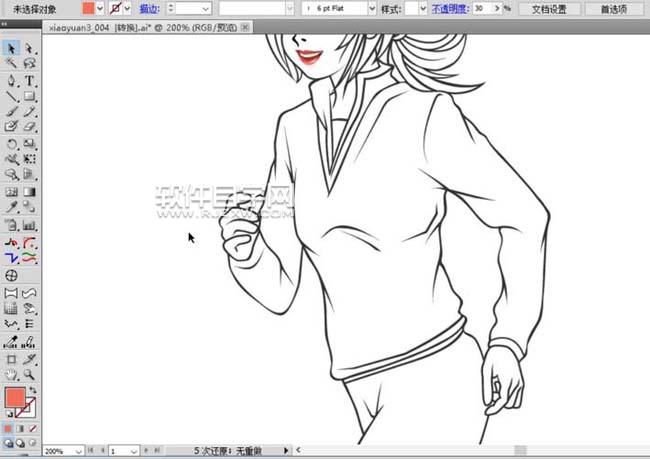
Task: Set paint mode to Color
Action: click(8, 428)
